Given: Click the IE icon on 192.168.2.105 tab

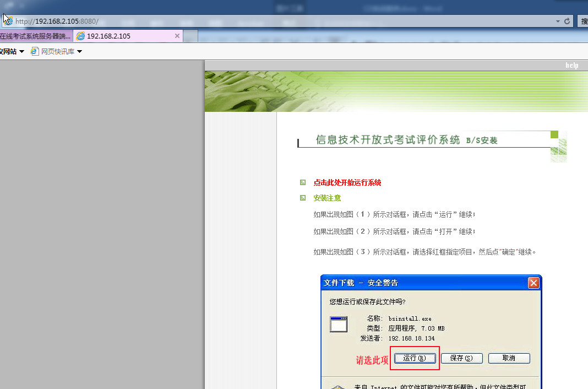Looking at the screenshot, I should (x=81, y=36).
